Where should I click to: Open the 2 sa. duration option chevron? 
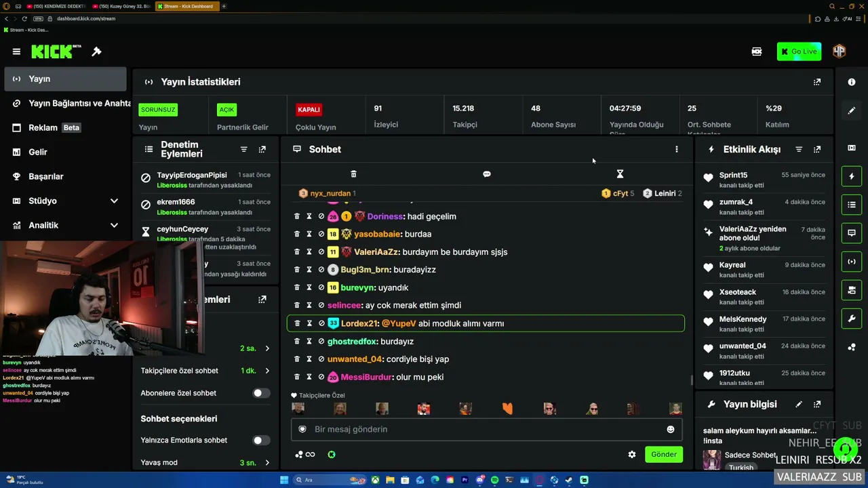coord(267,348)
